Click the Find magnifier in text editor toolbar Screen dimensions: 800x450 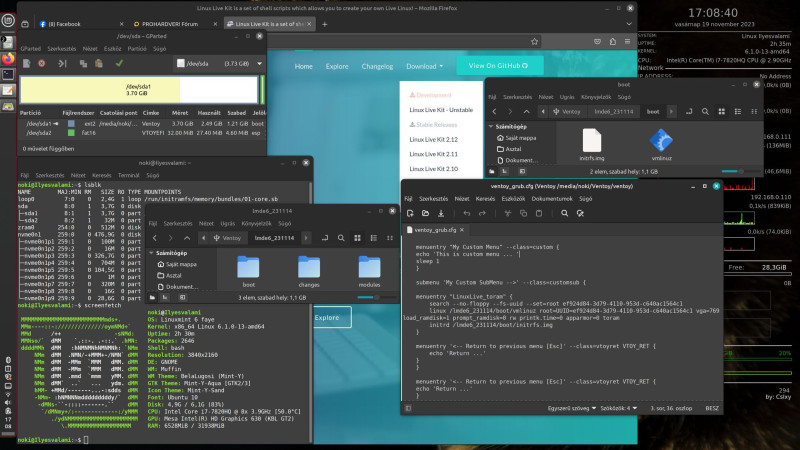coord(564,213)
